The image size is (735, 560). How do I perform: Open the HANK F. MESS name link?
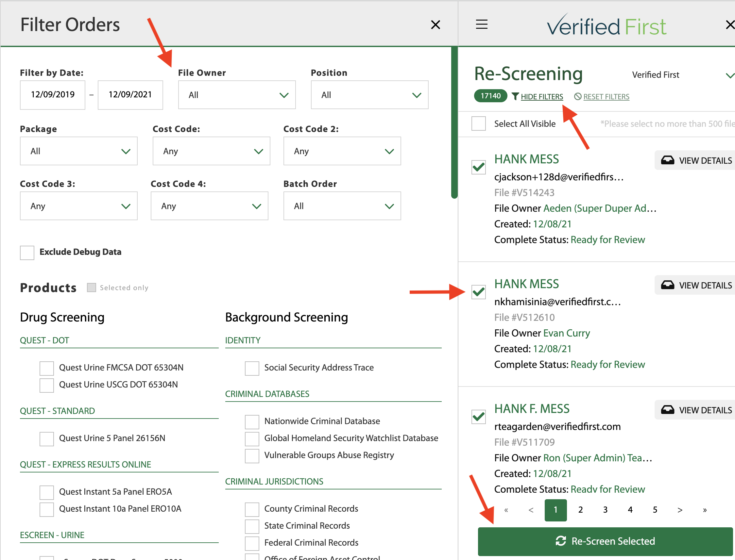(x=532, y=409)
